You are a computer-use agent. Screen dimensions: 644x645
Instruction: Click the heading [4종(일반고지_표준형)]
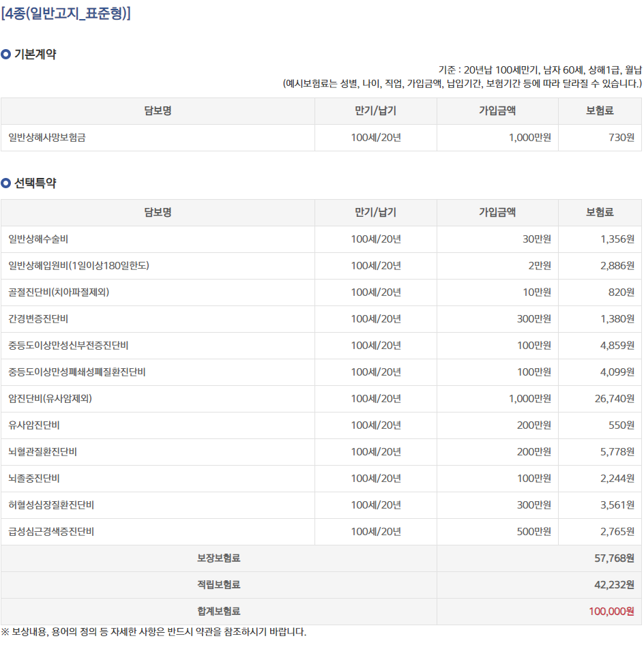[66, 14]
